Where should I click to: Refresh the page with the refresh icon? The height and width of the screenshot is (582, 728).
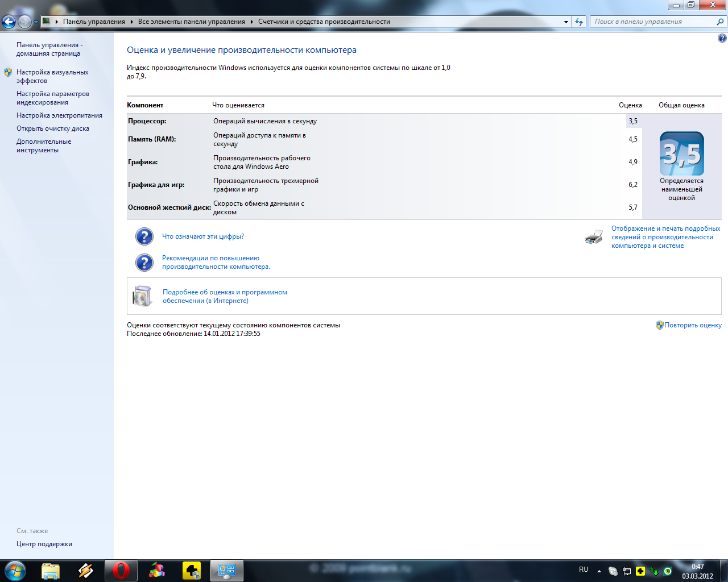579,22
